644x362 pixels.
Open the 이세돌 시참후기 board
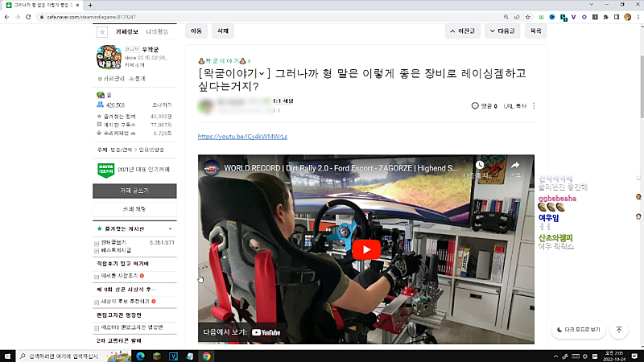point(119,276)
